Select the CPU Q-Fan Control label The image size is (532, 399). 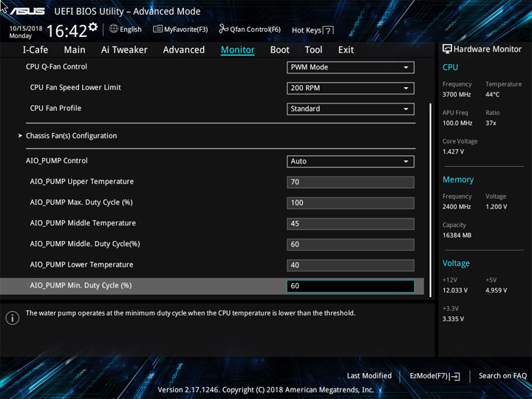(56, 66)
